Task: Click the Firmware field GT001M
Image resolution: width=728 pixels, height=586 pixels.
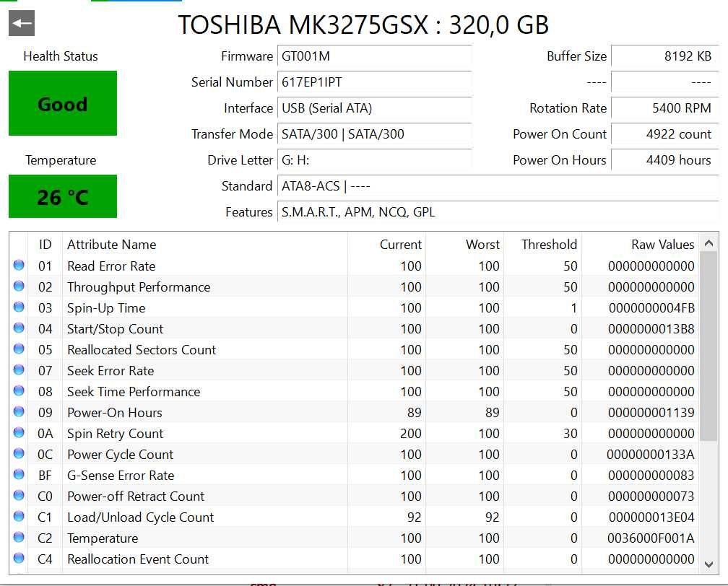Action: click(375, 56)
